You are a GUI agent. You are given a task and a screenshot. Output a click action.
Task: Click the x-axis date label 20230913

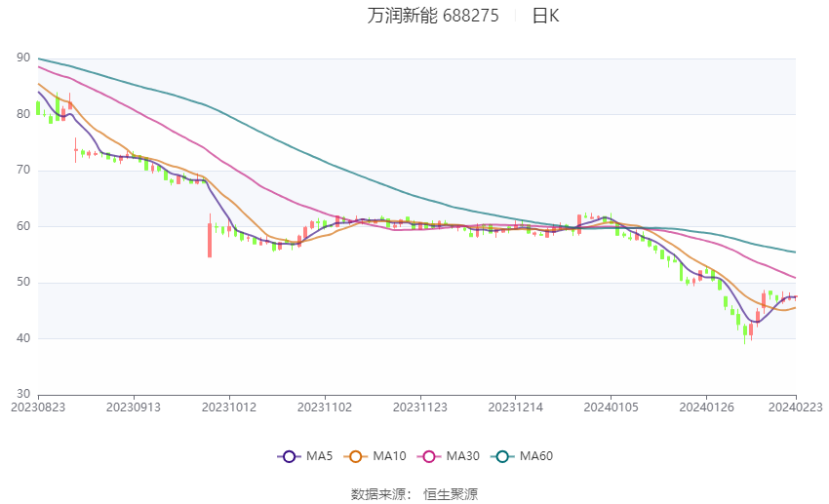point(134,407)
